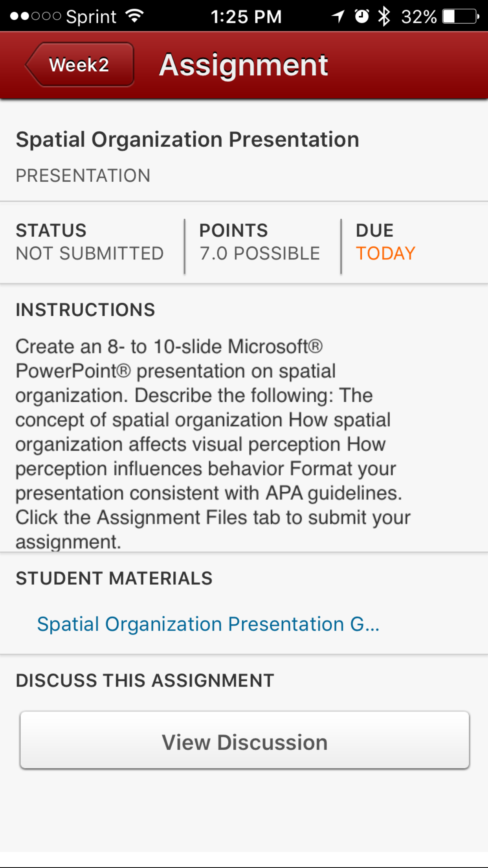Screen dimensions: 488x868
Task: Select the Spatial Organization Presentation title
Action: pyautogui.click(x=187, y=140)
